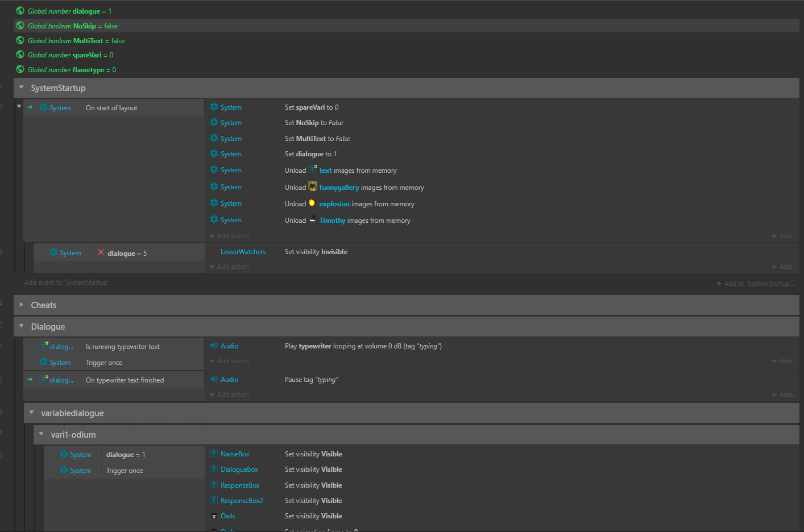This screenshot has width=804, height=532.
Task: Collapse the Dialogue group
Action: pos(21,326)
